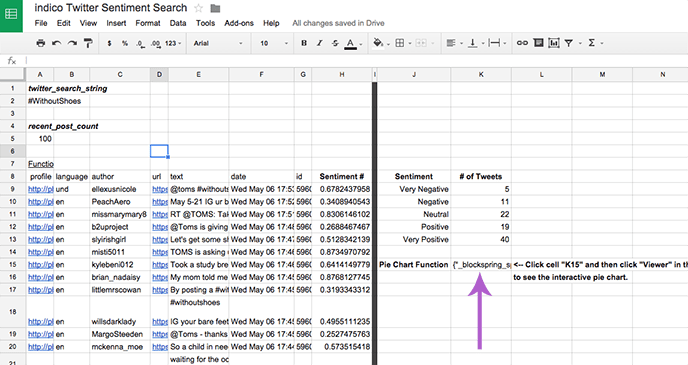Click the document title indico Twitter Sentiment Search
This screenshot has height=365, width=688.
click(111, 8)
